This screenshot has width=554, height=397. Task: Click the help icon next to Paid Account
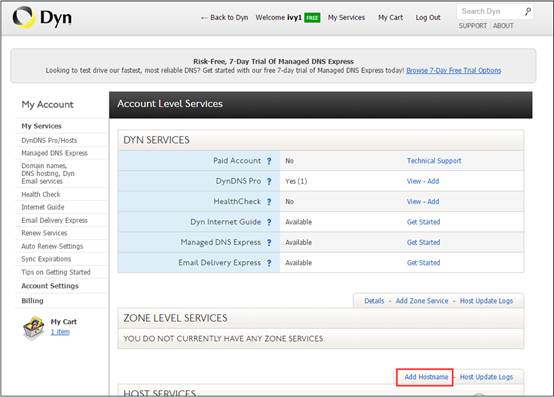269,161
